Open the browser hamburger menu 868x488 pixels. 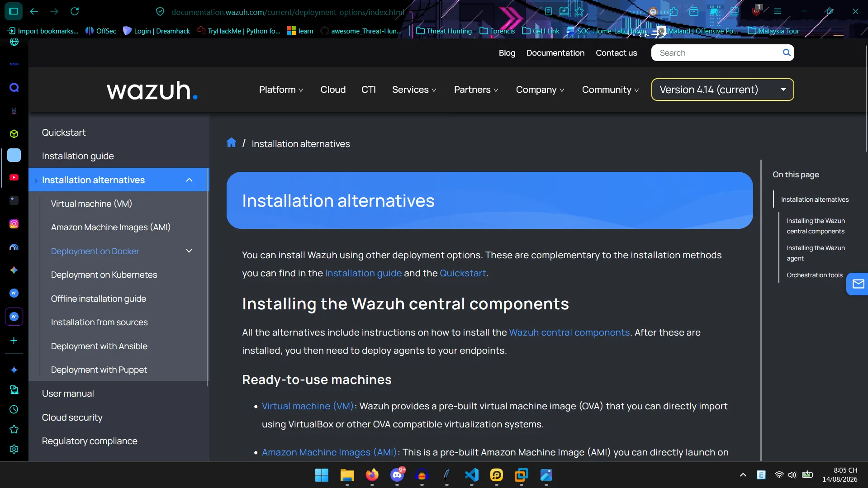(778, 11)
